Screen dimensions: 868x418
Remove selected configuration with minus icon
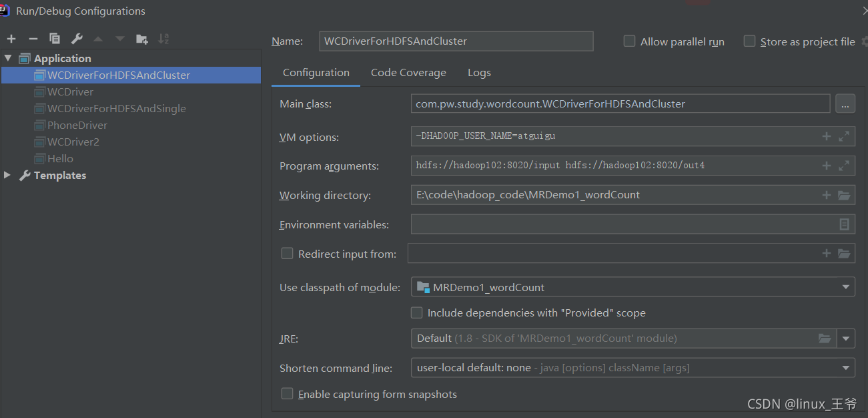33,39
